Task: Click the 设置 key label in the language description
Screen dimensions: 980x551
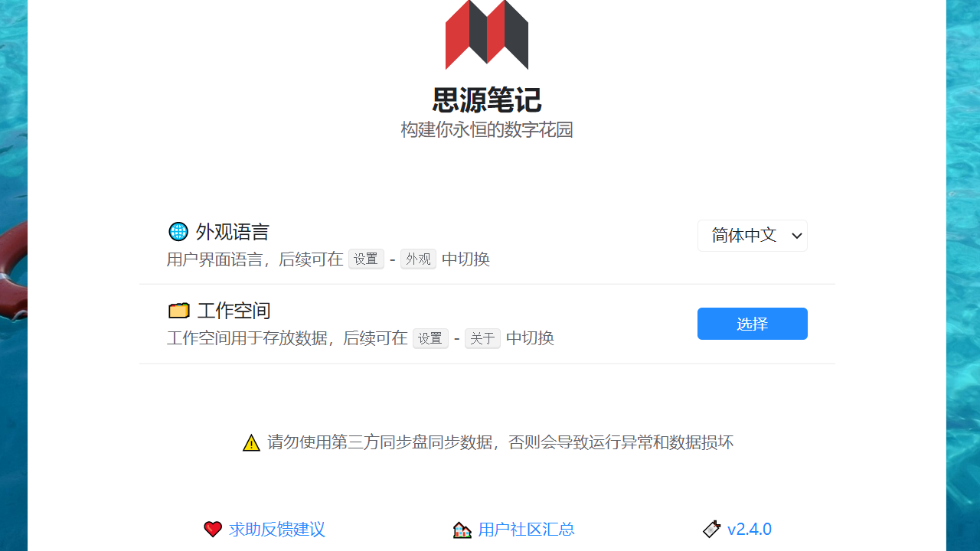Action: [366, 259]
